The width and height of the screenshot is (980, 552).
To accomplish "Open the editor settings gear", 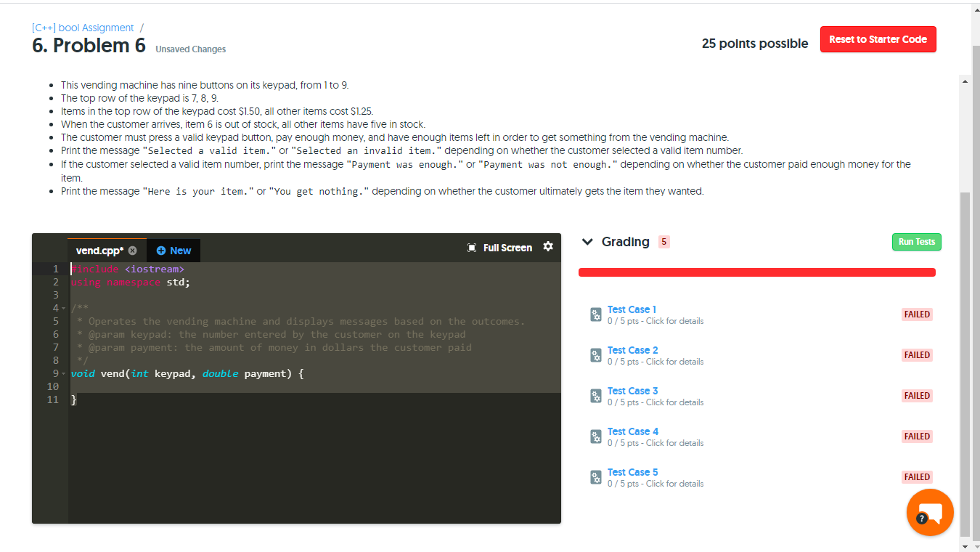I will [x=548, y=247].
